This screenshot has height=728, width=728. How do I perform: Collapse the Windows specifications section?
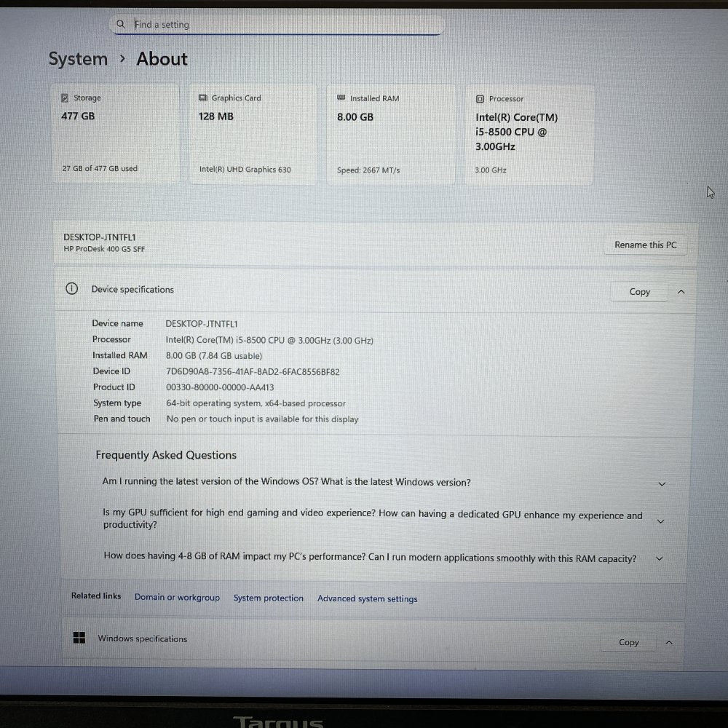coord(669,643)
